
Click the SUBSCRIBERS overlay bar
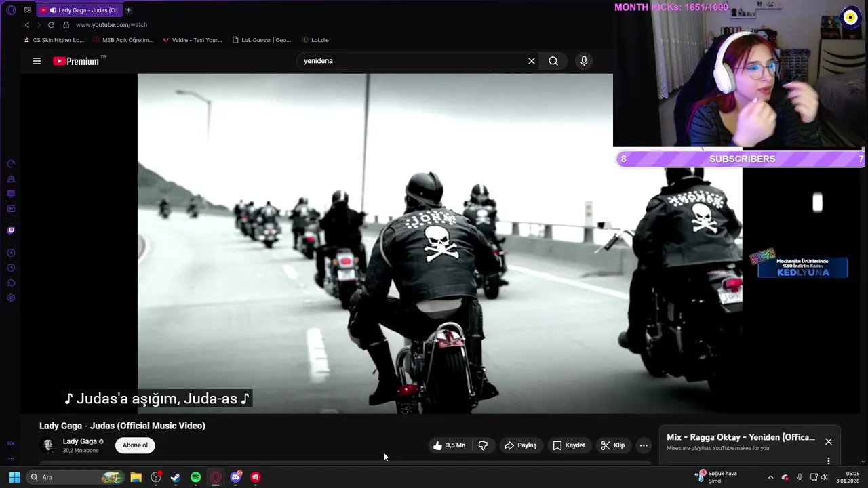pyautogui.click(x=741, y=159)
